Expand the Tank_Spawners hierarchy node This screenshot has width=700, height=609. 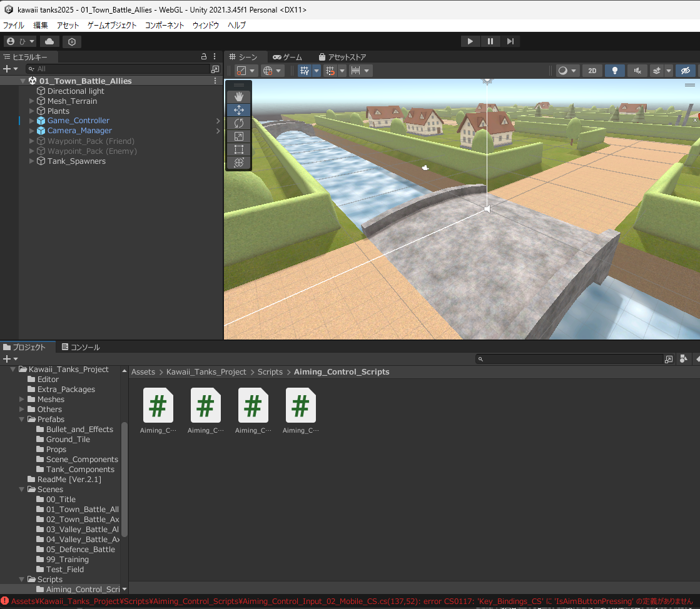click(32, 161)
